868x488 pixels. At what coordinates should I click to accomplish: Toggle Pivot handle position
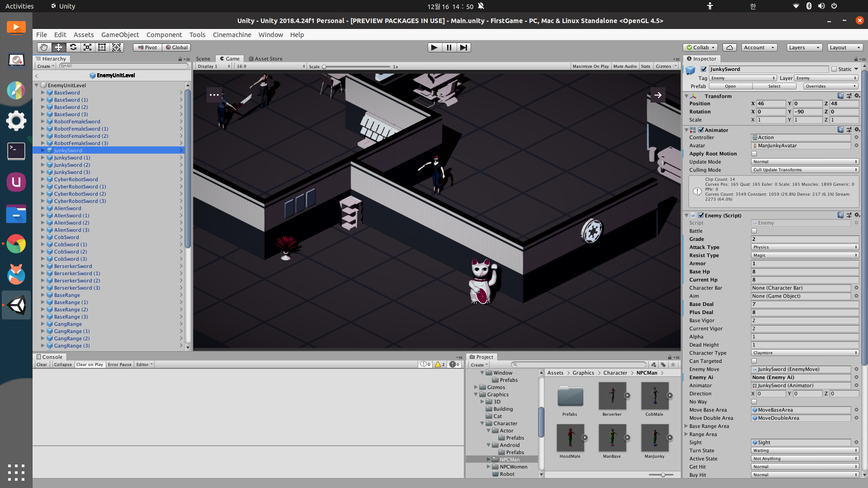point(147,47)
